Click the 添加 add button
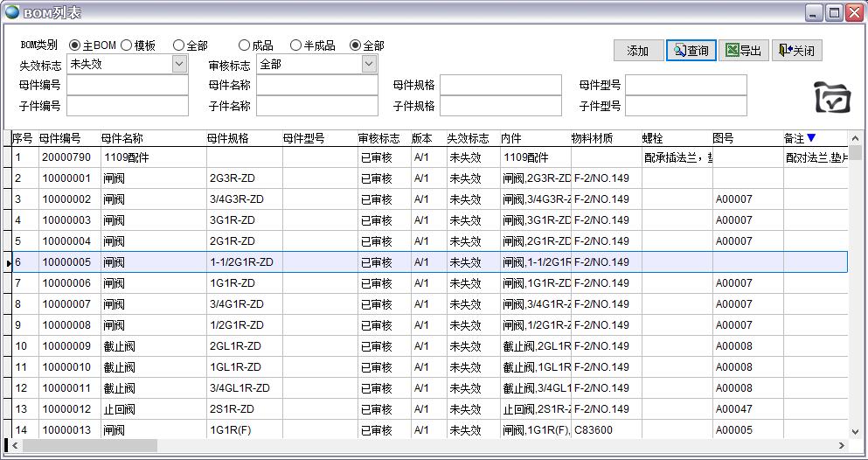Viewport: 868px width, 460px height. point(638,51)
